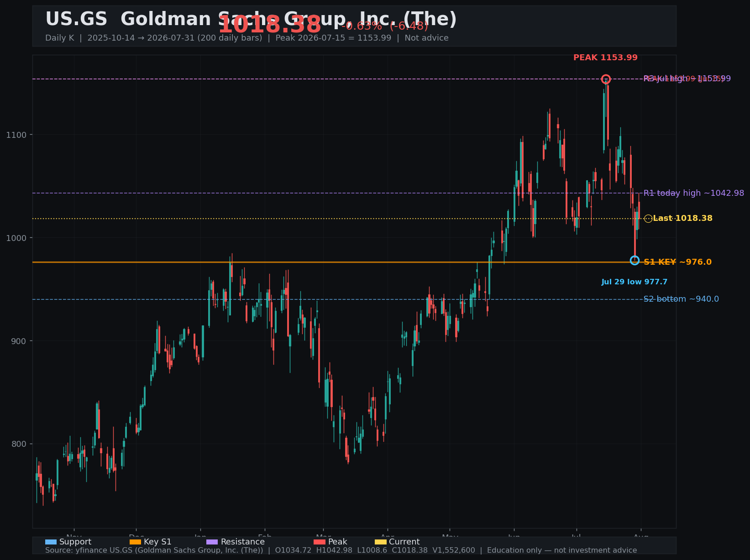This screenshot has height=560, width=750.
Task: Click the "O1034.72" open value in footer
Action: (x=293, y=550)
